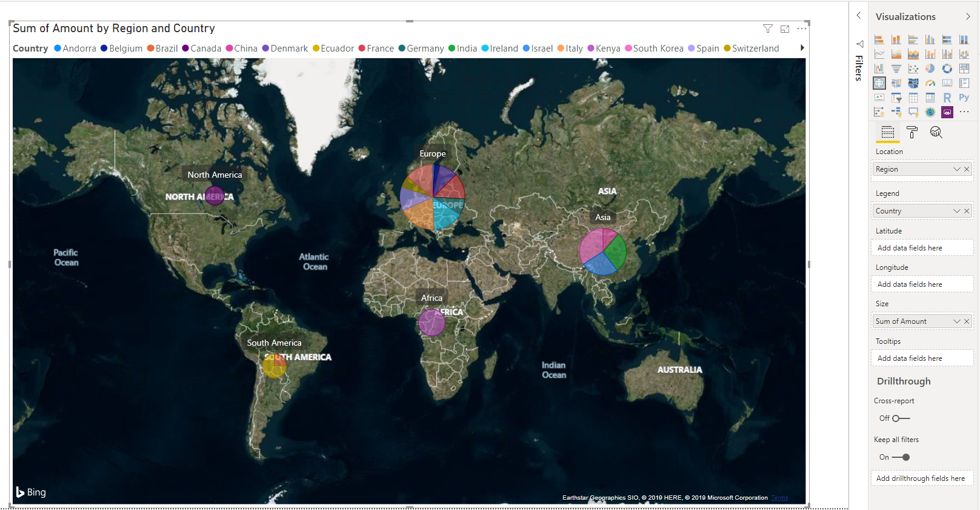
Task: Toggle Cross-report drillthrough switch
Action: (901, 418)
